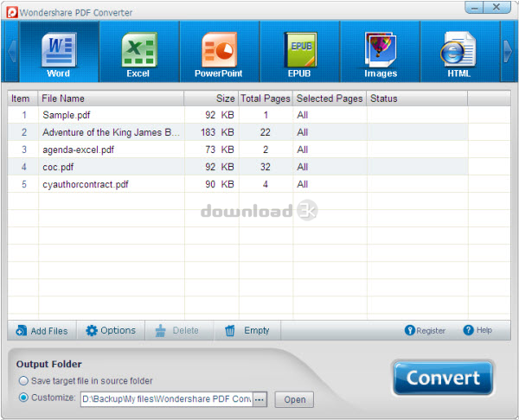Viewport: 519px width, 420px height.
Task: Click the Total Pages column header
Action: coord(266,99)
